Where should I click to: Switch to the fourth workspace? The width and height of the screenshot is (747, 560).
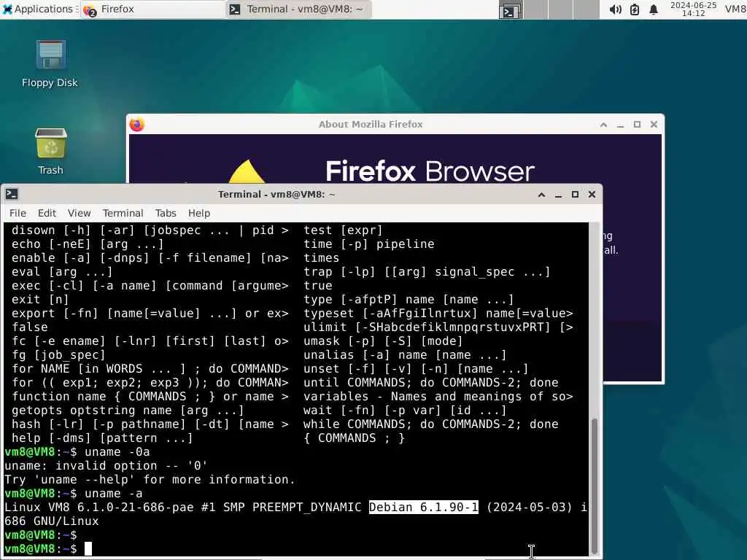(x=587, y=9)
